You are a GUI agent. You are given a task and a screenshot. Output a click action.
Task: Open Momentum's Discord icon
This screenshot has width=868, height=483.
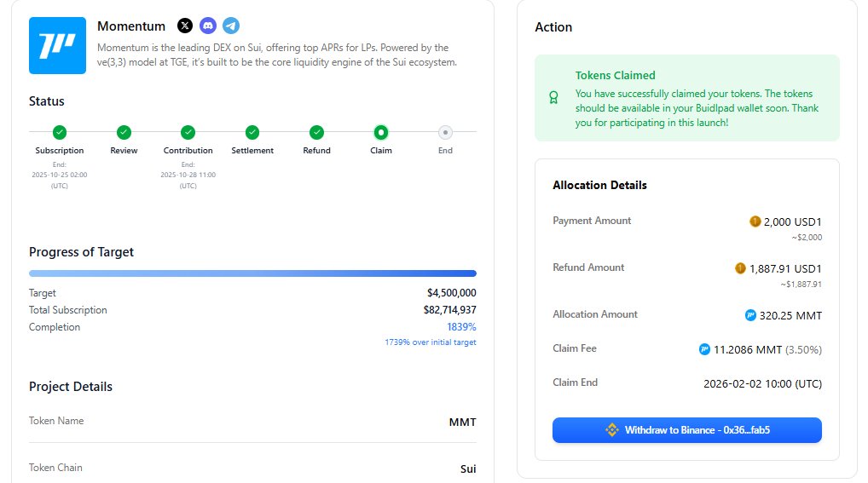click(x=208, y=26)
